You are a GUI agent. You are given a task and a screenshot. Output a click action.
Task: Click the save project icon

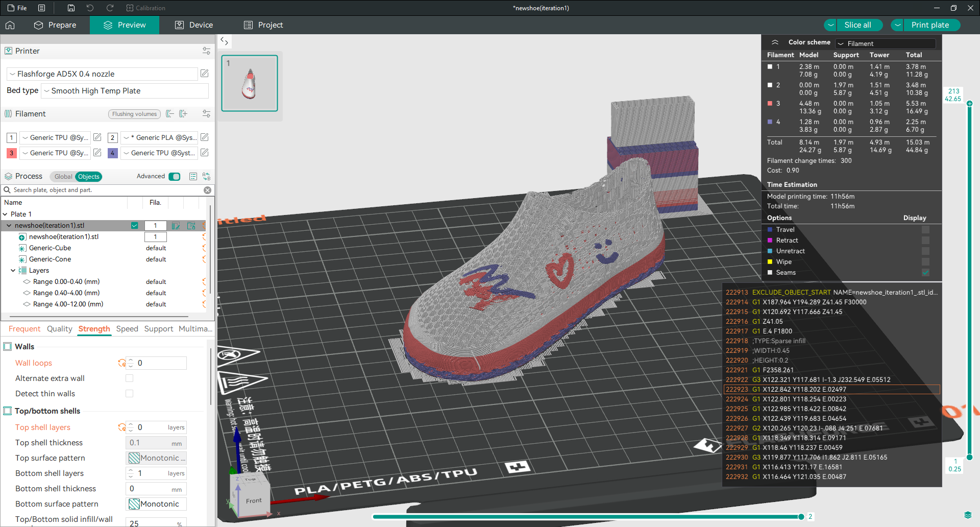pos(71,8)
